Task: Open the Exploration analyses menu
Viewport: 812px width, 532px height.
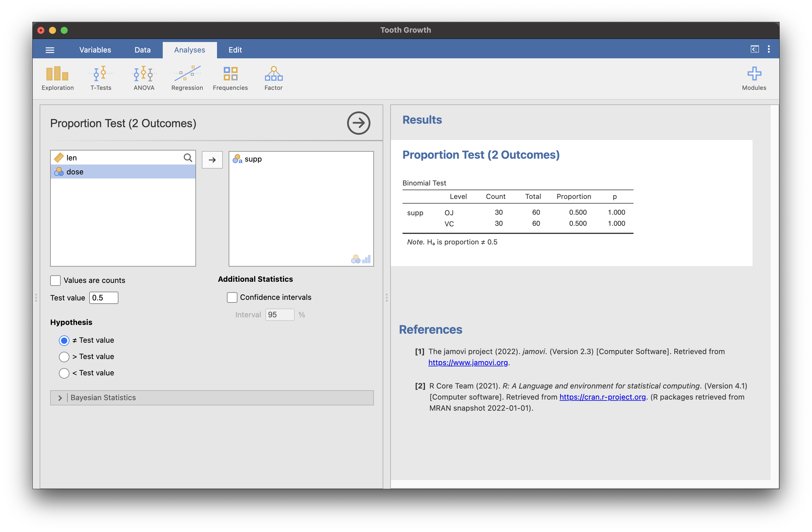Action: (x=57, y=78)
